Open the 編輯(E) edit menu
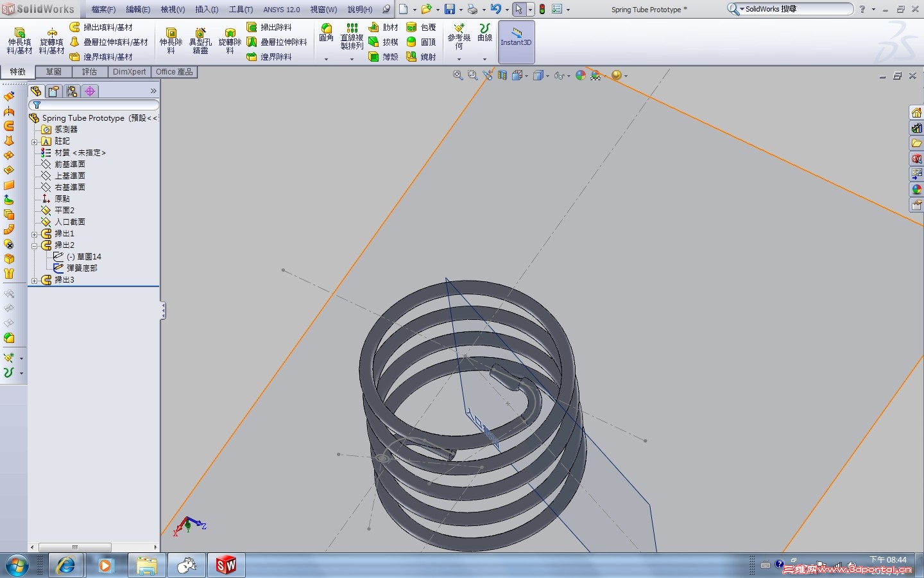Image resolution: width=924 pixels, height=578 pixels. point(138,10)
